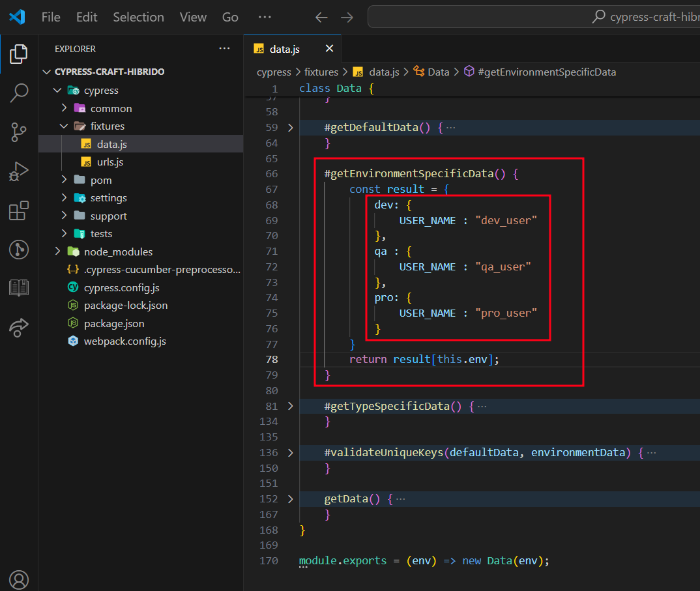Open the File menu
The height and width of the screenshot is (591, 700).
point(51,17)
